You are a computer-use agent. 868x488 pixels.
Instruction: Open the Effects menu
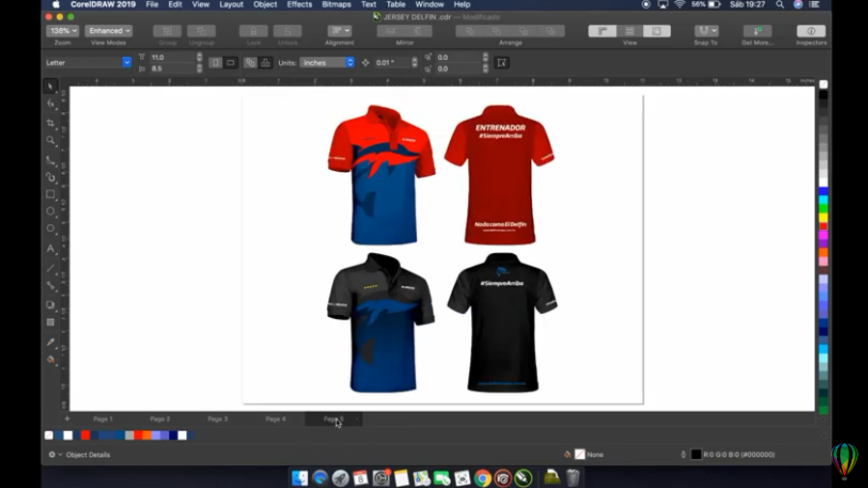click(299, 5)
